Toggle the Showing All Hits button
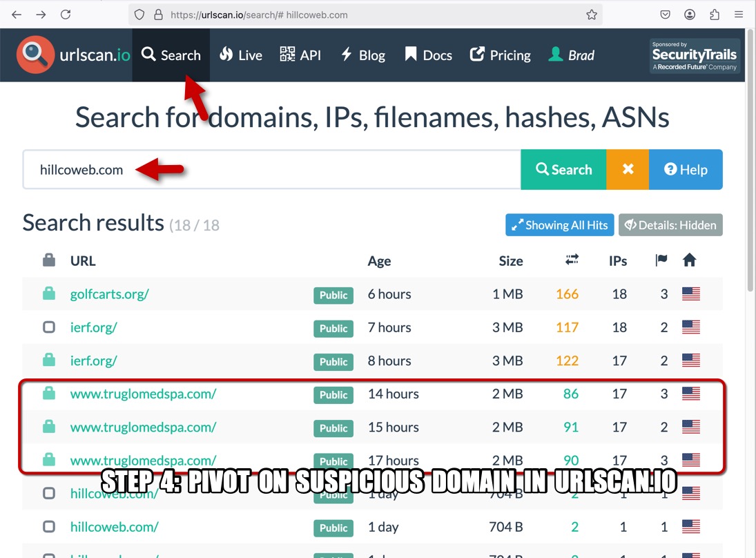This screenshot has height=558, width=756. [x=560, y=224]
